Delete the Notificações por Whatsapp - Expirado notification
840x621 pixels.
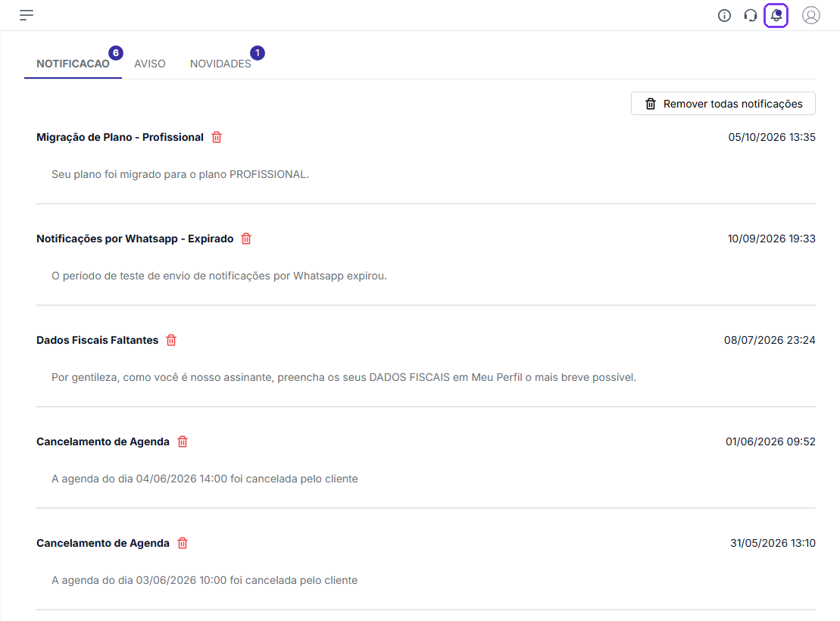[x=246, y=239]
